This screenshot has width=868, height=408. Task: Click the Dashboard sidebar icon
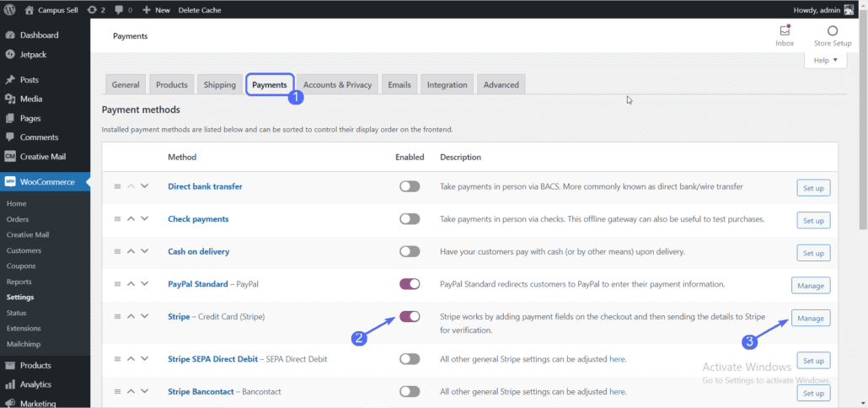click(9, 35)
